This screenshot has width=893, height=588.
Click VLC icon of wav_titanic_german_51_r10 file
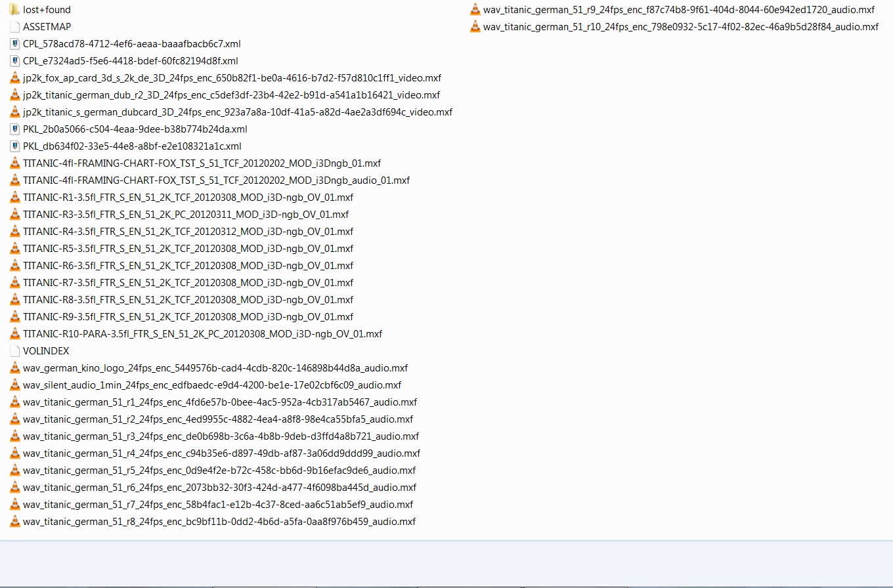pyautogui.click(x=475, y=27)
